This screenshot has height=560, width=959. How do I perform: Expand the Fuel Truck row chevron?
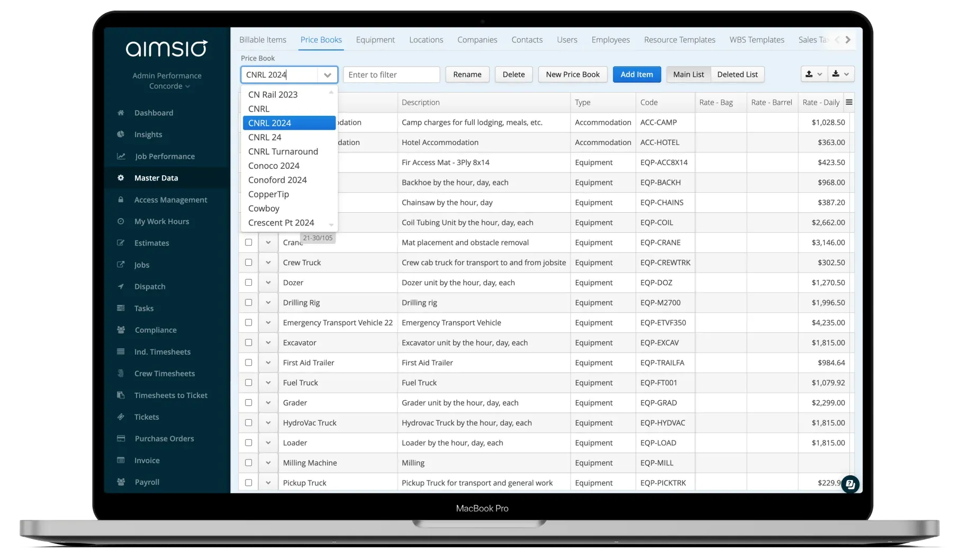(268, 382)
